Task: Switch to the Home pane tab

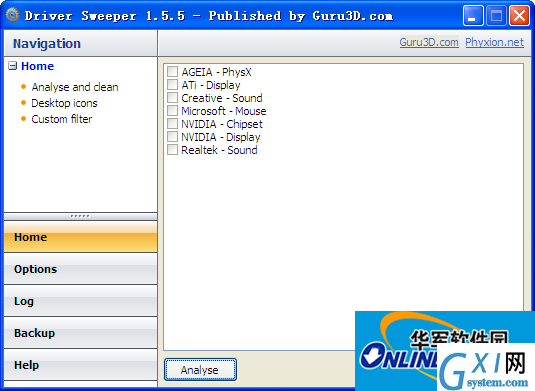Action: click(x=81, y=237)
